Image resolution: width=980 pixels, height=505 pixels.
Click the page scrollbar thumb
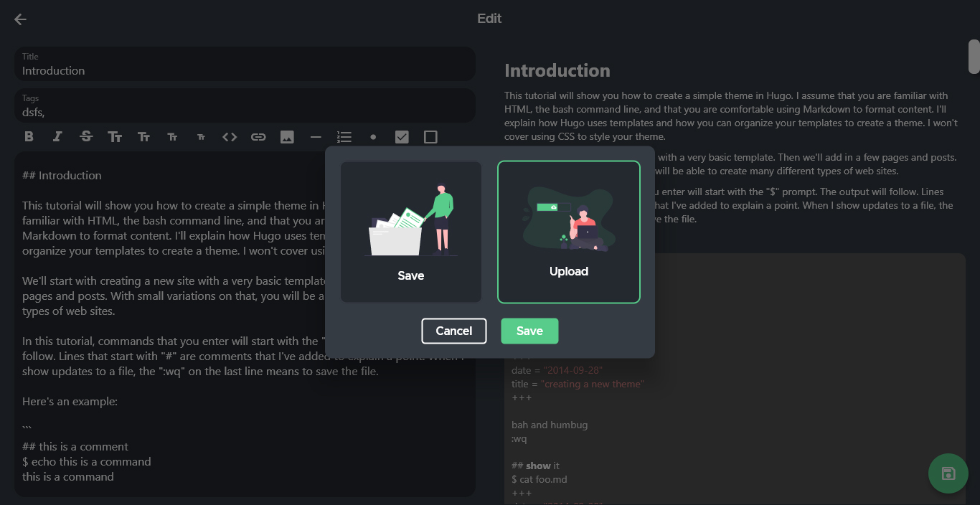coord(974,56)
